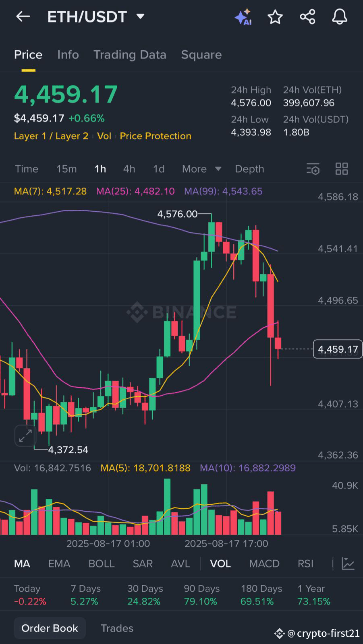Screen dimensions: 363x644
Task: Enable the BOLL indicator
Action: point(102,563)
